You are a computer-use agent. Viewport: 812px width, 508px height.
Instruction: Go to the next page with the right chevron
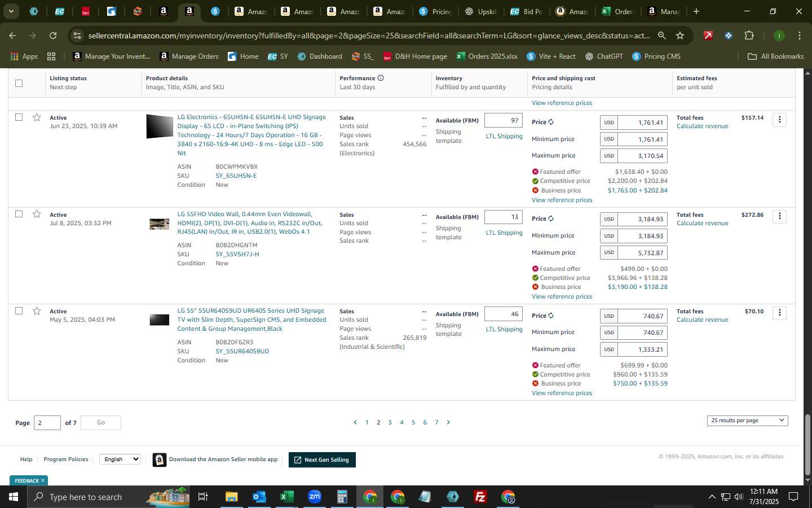pyautogui.click(x=448, y=422)
